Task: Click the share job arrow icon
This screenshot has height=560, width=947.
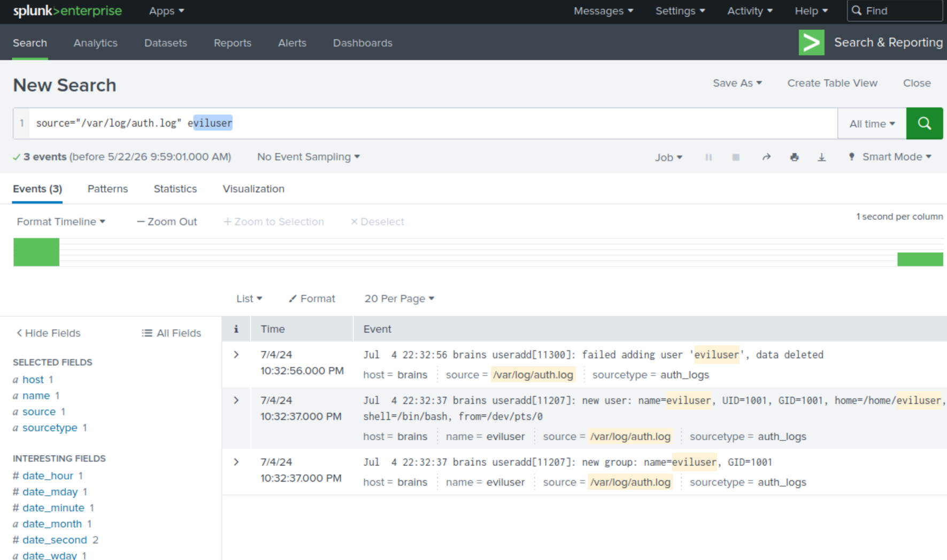Action: coord(766,157)
